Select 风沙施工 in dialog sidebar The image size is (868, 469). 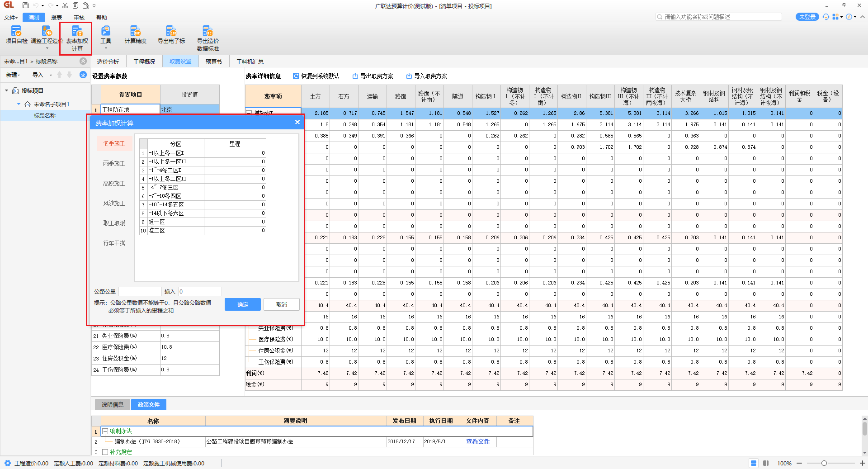point(114,203)
